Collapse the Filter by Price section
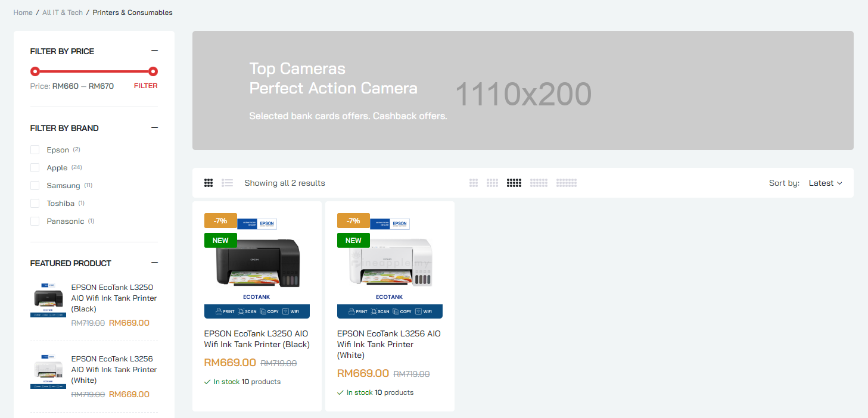 coord(154,51)
